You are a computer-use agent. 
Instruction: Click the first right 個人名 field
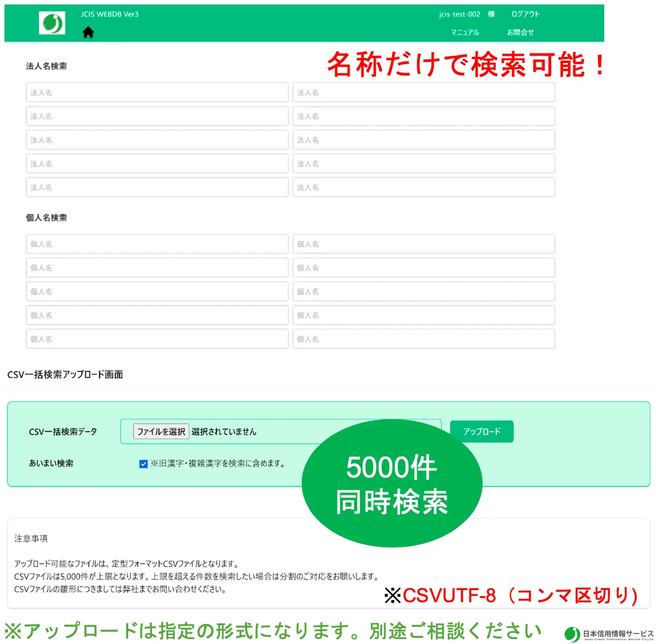424,244
